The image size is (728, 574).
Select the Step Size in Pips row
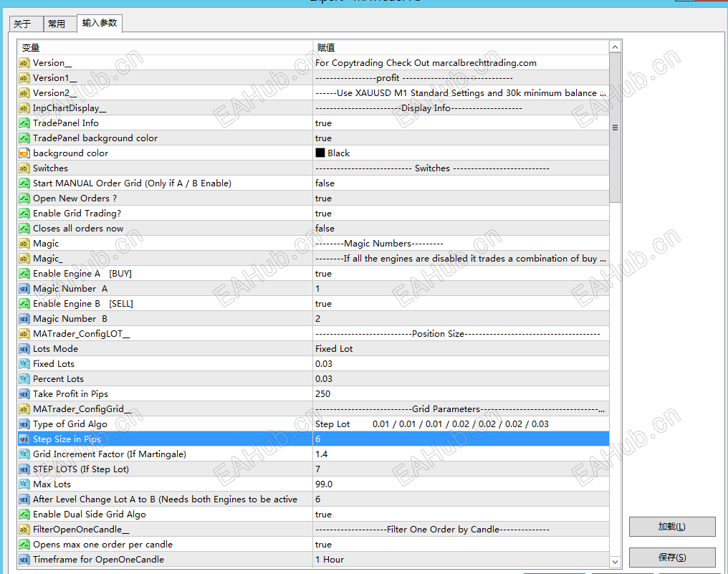313,439
